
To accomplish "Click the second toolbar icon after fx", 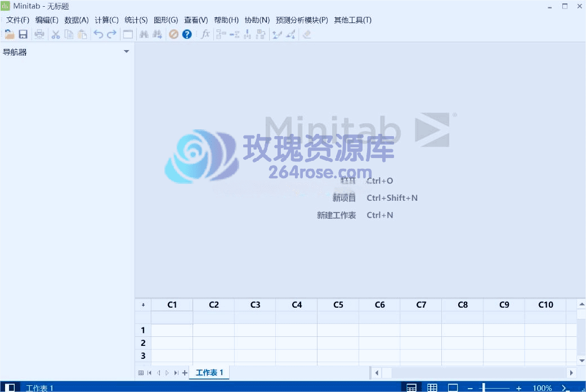I will [x=234, y=34].
